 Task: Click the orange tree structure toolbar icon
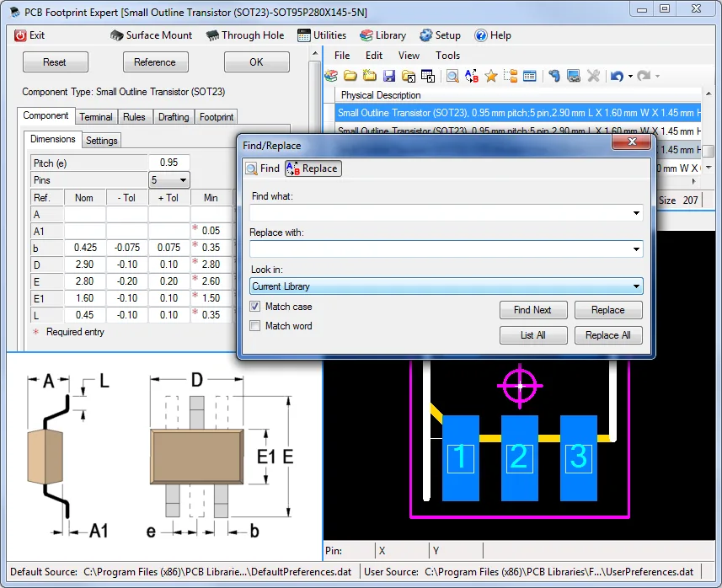pyautogui.click(x=511, y=76)
